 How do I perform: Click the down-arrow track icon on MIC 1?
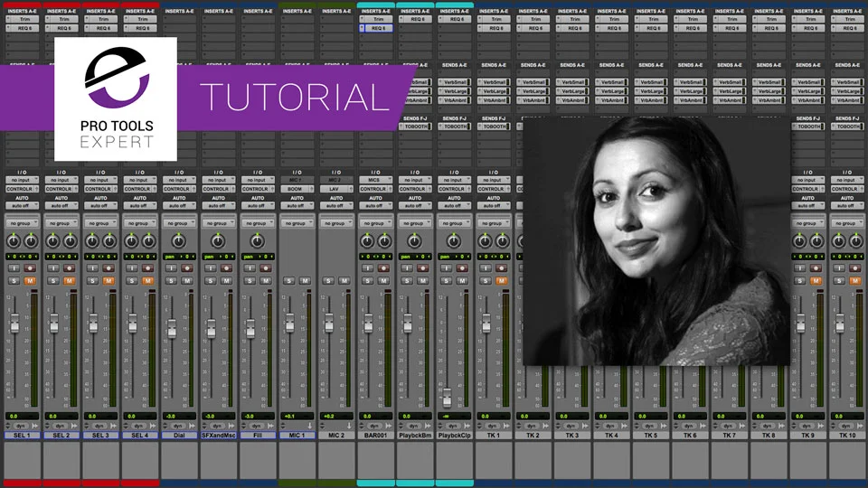309,426
